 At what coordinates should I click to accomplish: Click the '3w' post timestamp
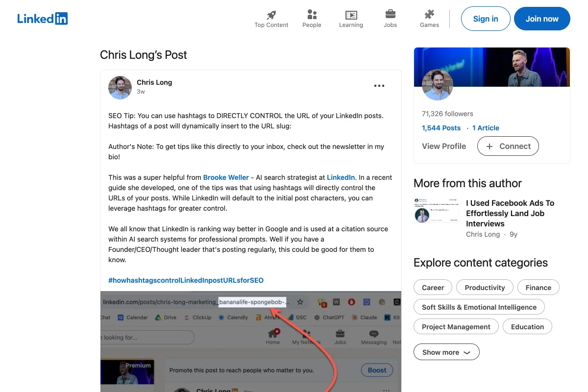click(x=141, y=92)
